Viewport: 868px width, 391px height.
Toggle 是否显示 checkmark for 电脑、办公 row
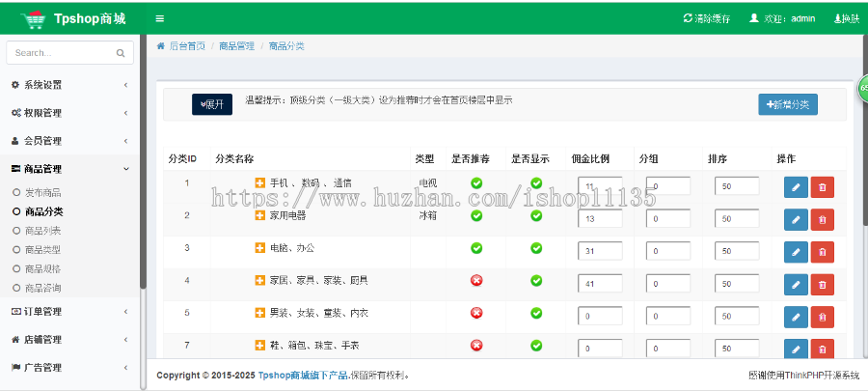(536, 248)
